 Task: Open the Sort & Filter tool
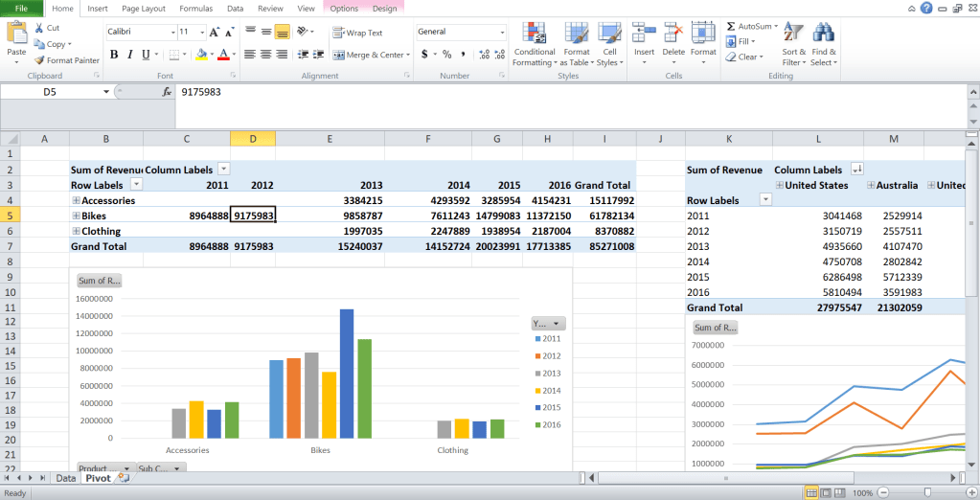(x=794, y=41)
